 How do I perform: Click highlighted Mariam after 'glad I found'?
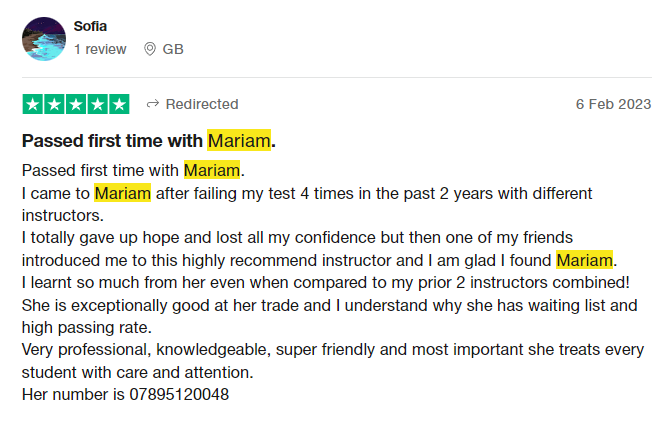click(x=584, y=260)
